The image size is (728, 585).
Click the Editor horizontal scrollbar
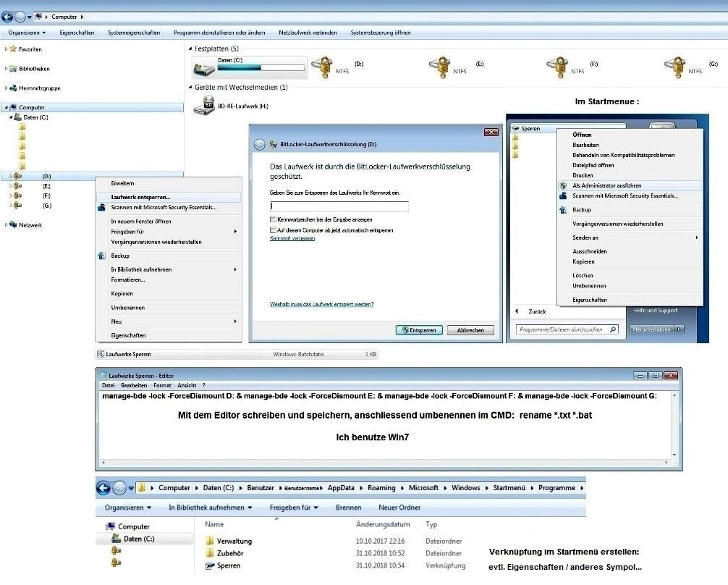tap(385, 463)
